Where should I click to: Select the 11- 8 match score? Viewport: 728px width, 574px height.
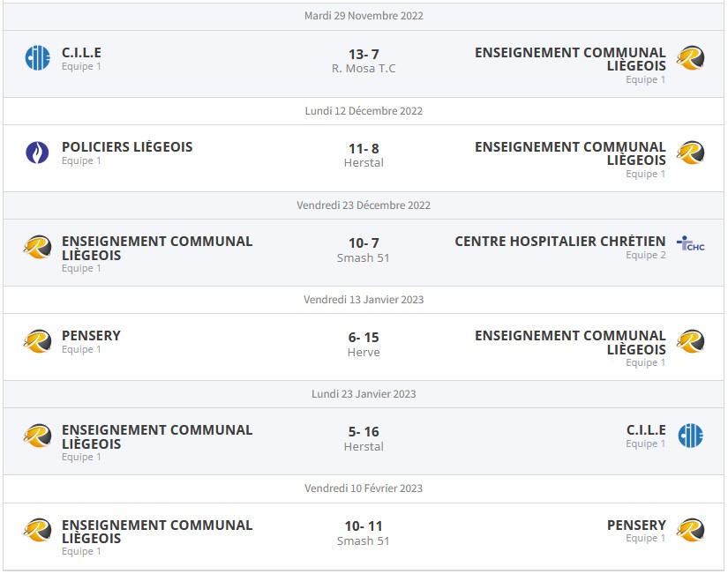[364, 149]
